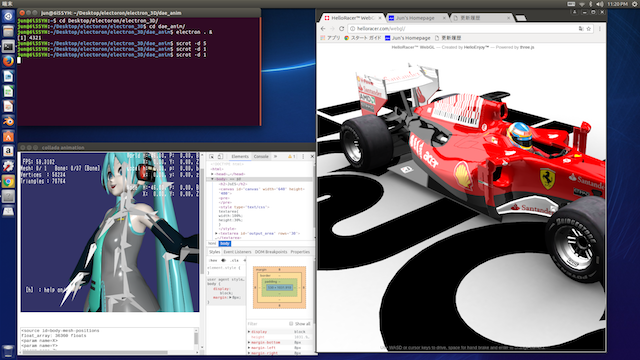
Task: Open a new Chrome tab
Action: coord(520,18)
